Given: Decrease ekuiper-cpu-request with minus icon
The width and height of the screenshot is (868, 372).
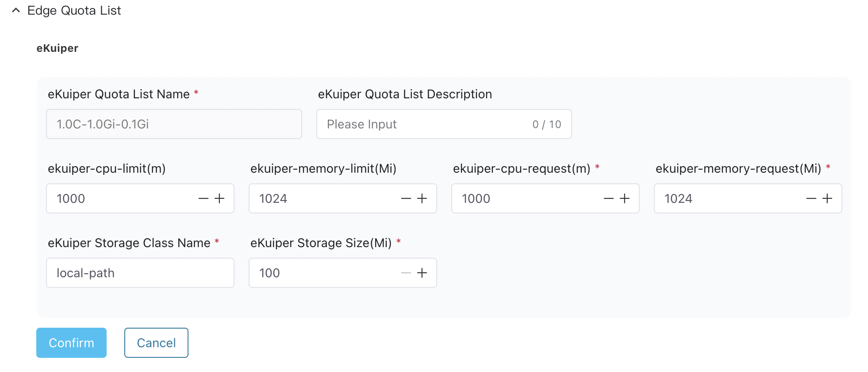Looking at the screenshot, I should (608, 199).
